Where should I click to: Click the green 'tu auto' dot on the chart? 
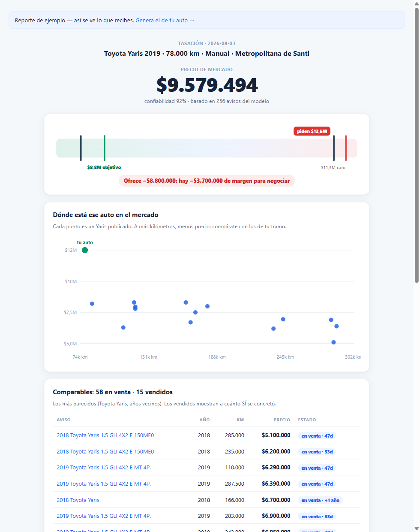tap(85, 250)
